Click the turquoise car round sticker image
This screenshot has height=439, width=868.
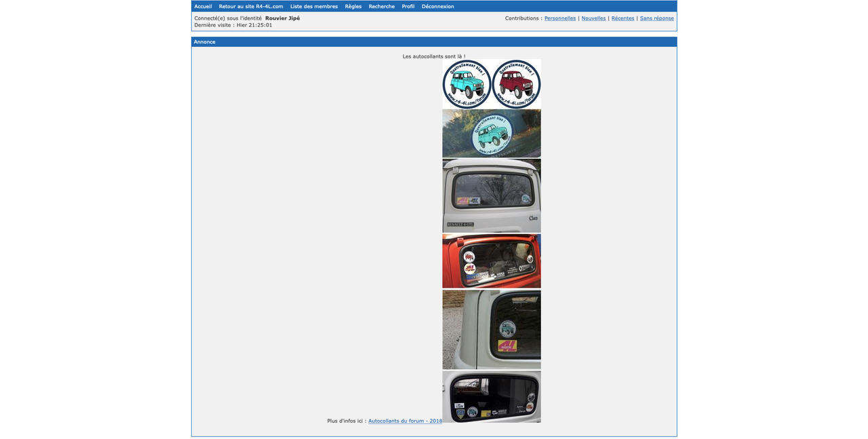pyautogui.click(x=467, y=84)
